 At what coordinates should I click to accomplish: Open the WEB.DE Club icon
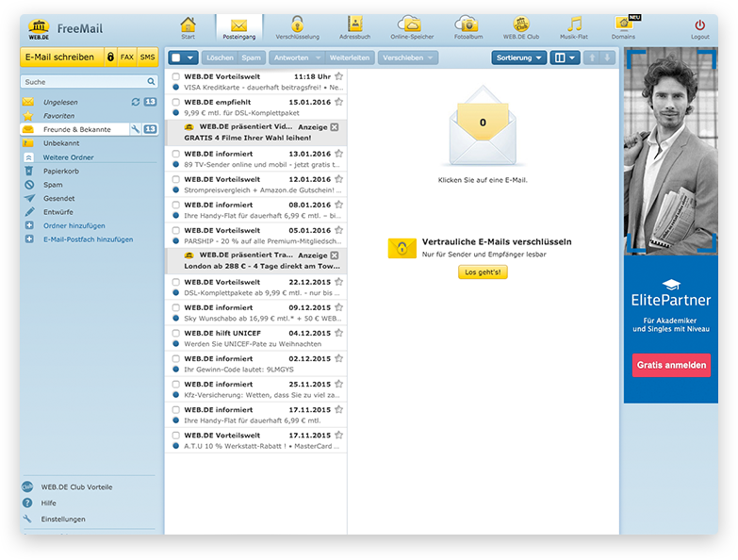[520, 25]
